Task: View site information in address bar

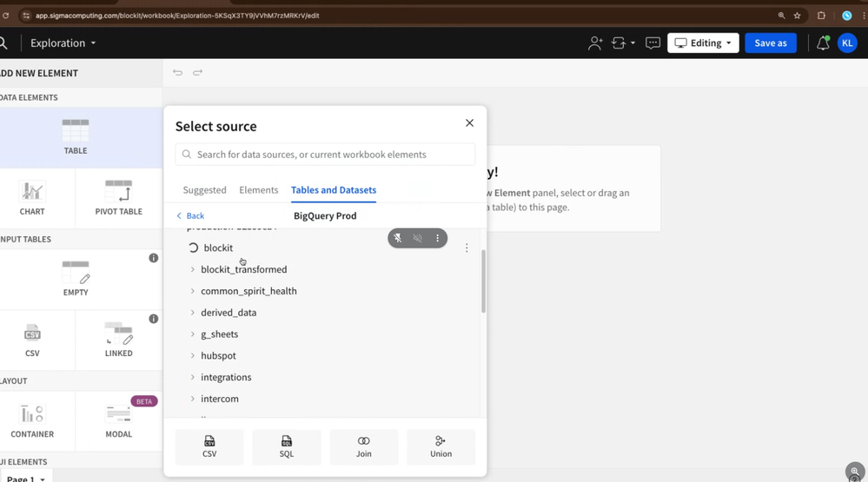Action: [x=25, y=16]
